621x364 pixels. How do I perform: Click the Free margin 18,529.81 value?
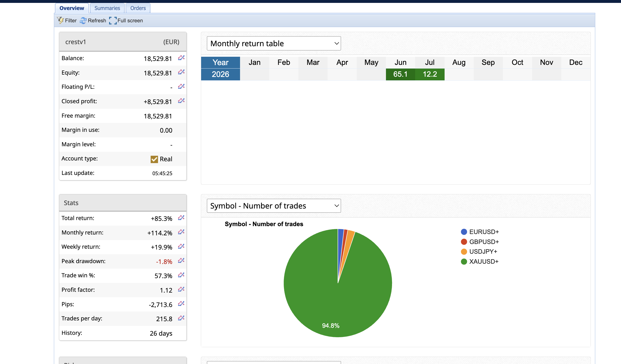point(158,116)
